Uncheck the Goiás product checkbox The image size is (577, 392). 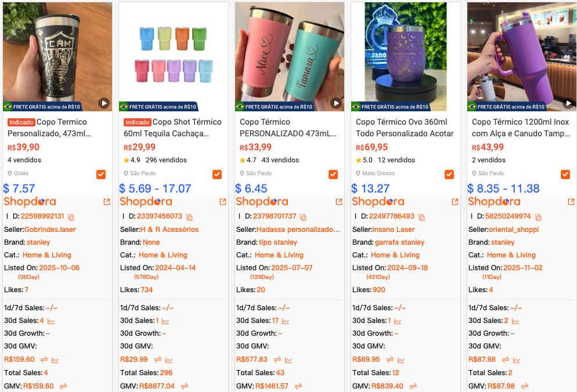click(x=101, y=175)
